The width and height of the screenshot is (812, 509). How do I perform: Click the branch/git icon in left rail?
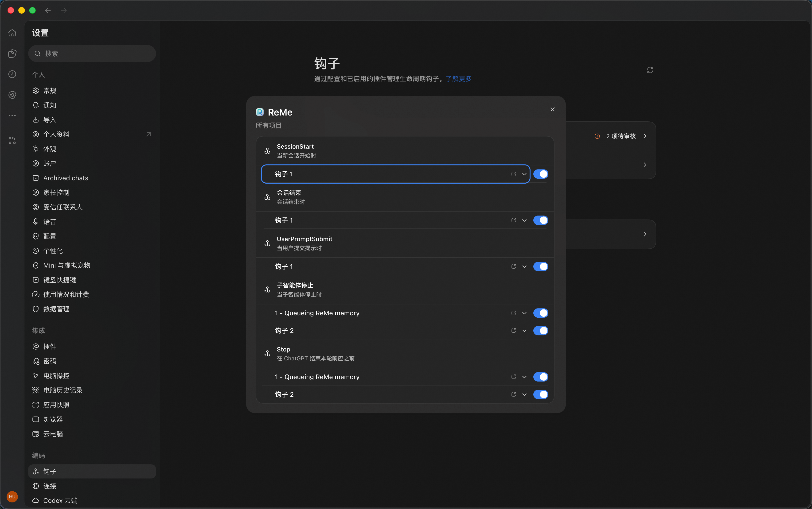(12, 140)
